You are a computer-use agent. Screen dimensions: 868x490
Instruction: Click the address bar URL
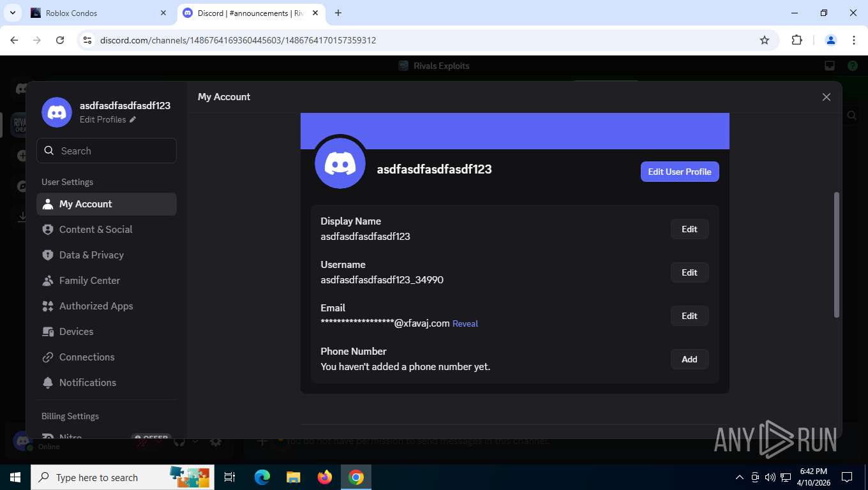(238, 40)
